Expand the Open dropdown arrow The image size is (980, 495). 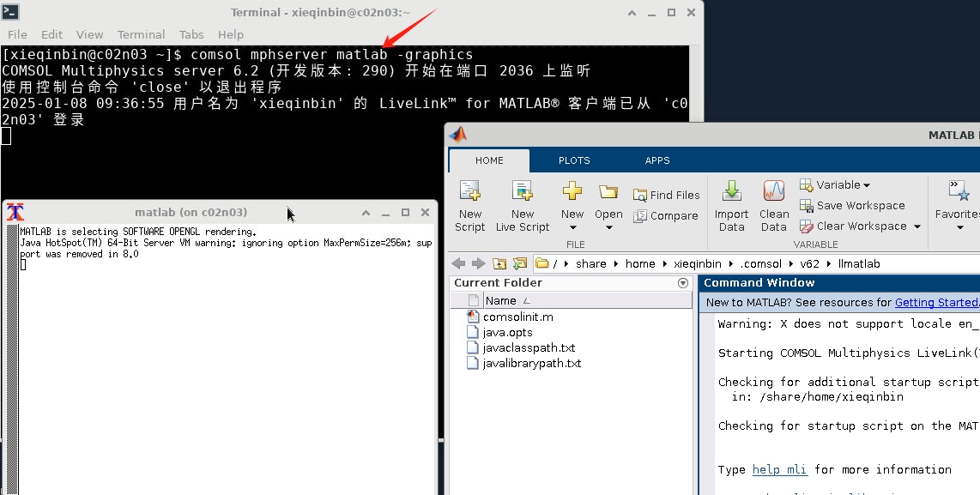(608, 227)
